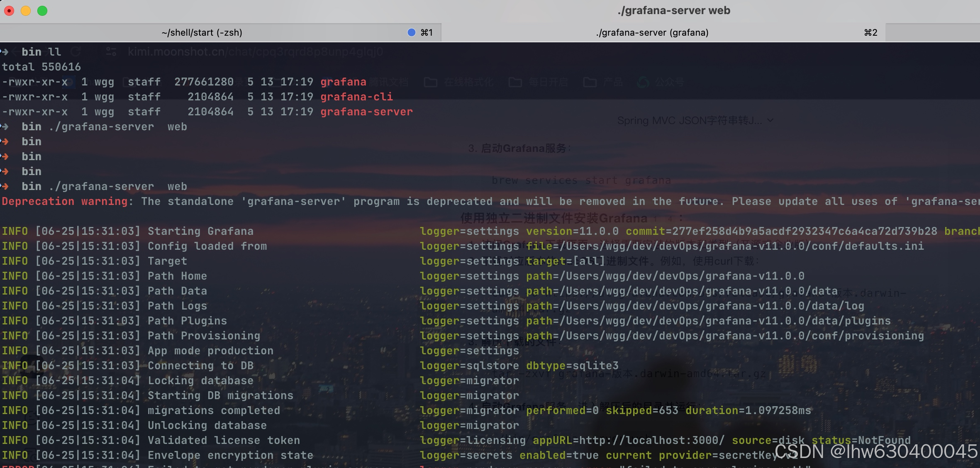Screen dimensions: 980x468
Task: Click the red close window button
Action: (9, 11)
